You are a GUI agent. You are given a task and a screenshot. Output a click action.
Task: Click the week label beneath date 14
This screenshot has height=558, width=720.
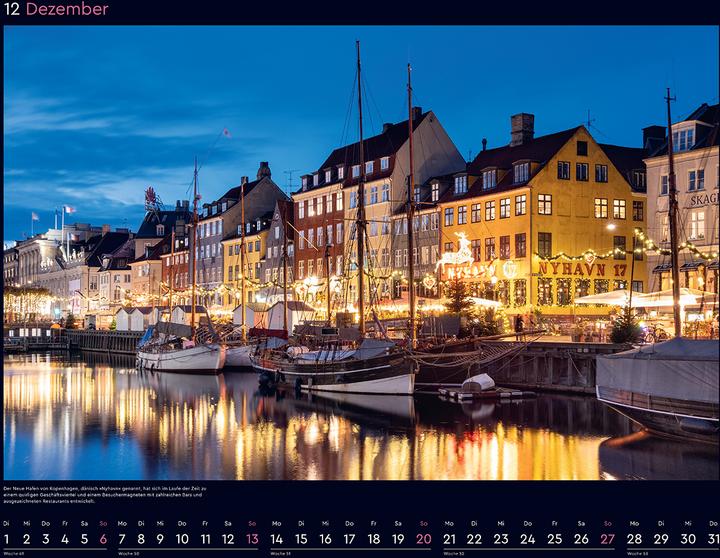pyautogui.click(x=282, y=553)
